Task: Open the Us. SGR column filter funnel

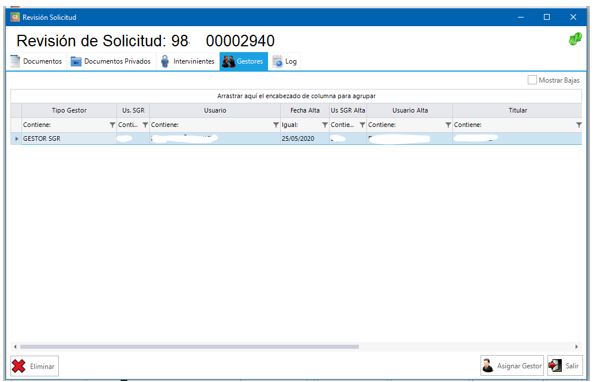Action: point(145,125)
